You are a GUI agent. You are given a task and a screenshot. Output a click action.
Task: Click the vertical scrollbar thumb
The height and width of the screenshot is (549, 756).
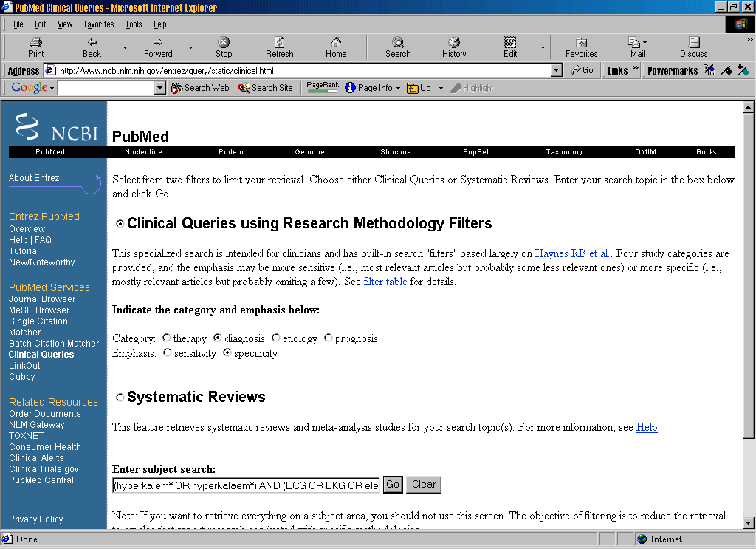(x=749, y=276)
